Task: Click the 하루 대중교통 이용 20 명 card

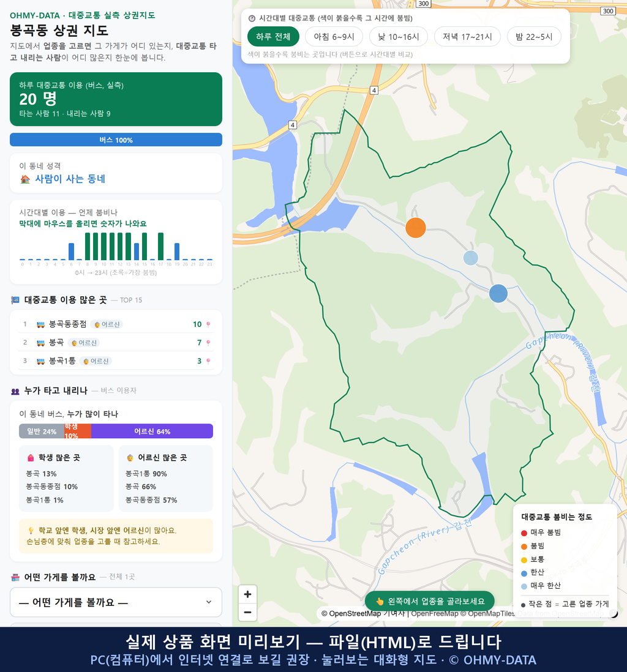Action: [x=116, y=99]
